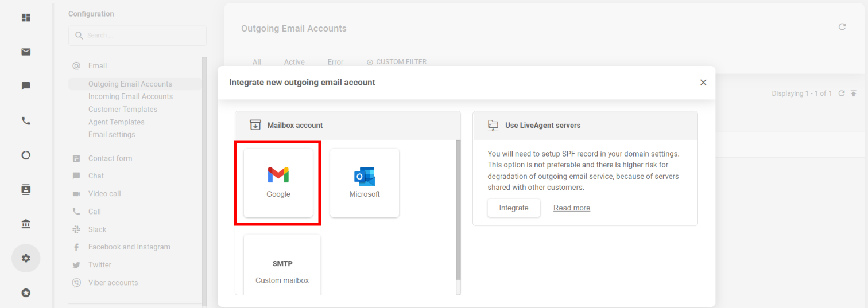Close the integrate email account dialog
The width and height of the screenshot is (868, 308).
703,83
